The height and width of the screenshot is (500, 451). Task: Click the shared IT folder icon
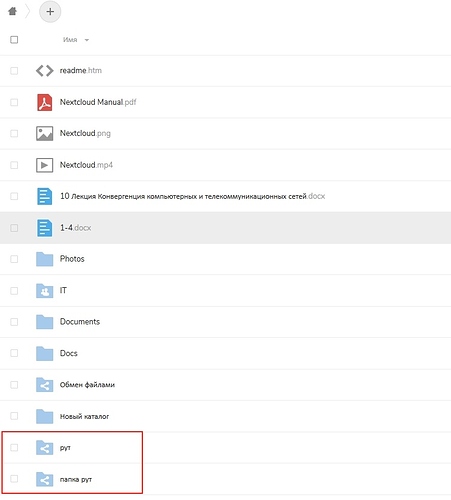44,291
